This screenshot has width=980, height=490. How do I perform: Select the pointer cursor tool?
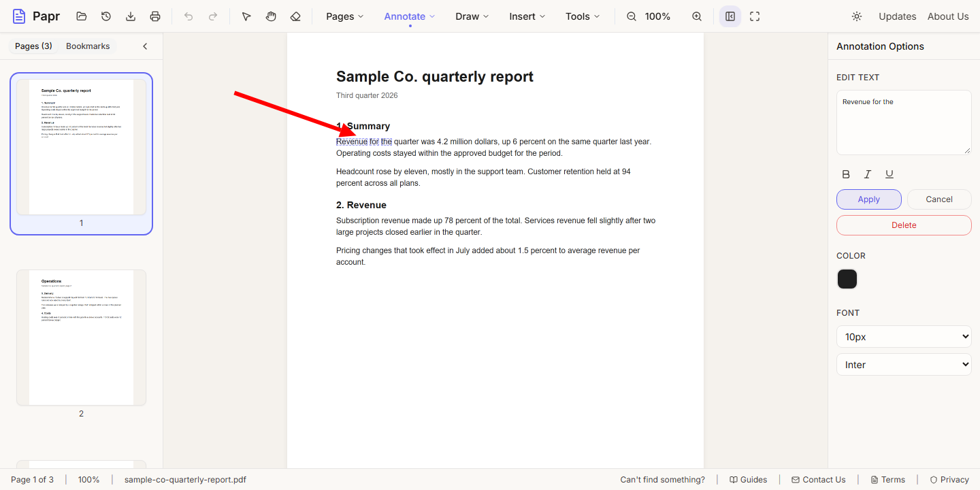tap(246, 16)
